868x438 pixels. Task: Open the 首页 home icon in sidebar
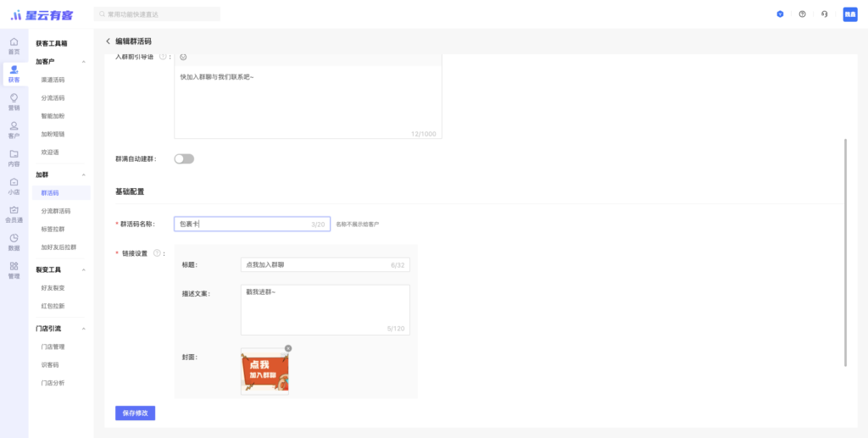coord(14,46)
